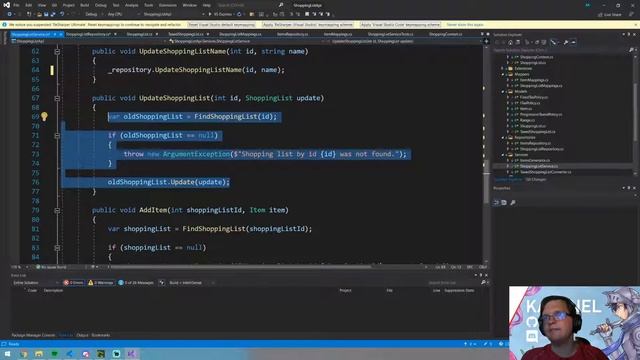Click the Undo arrow in the toolbar
Viewport: 640px width, 360px height.
tap(62, 14)
